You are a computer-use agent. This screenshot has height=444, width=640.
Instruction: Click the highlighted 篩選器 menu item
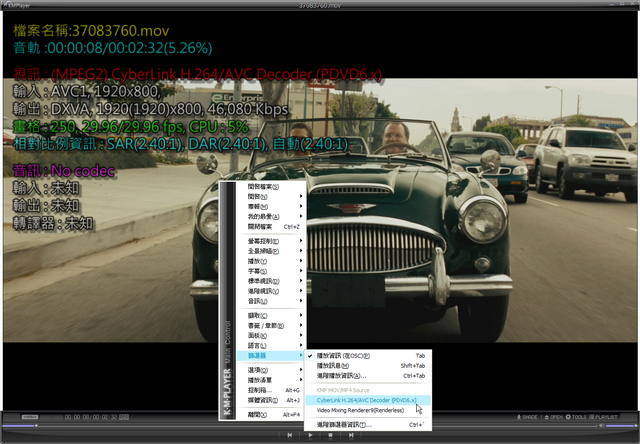pos(271,356)
